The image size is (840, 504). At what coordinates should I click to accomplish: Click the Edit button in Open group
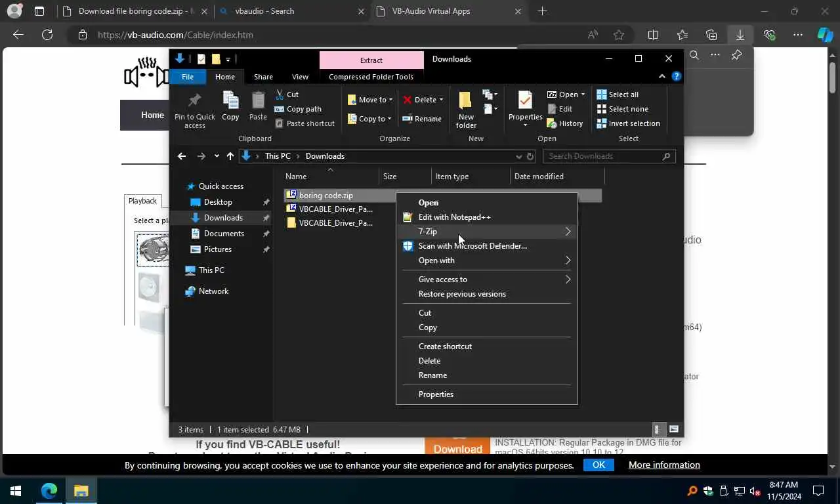560,109
